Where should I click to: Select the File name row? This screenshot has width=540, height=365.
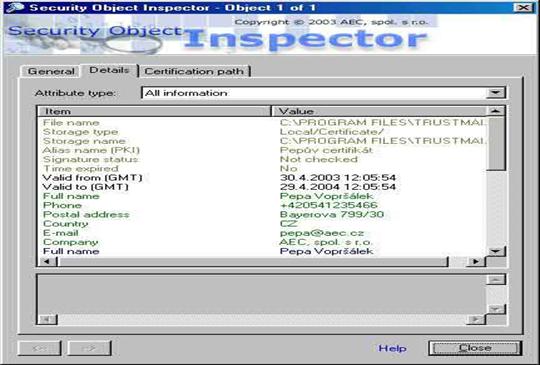(x=262, y=123)
